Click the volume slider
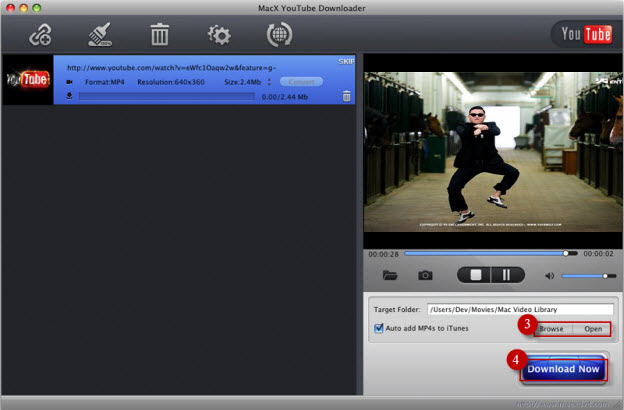The width and height of the screenshot is (624, 410). coord(589,276)
